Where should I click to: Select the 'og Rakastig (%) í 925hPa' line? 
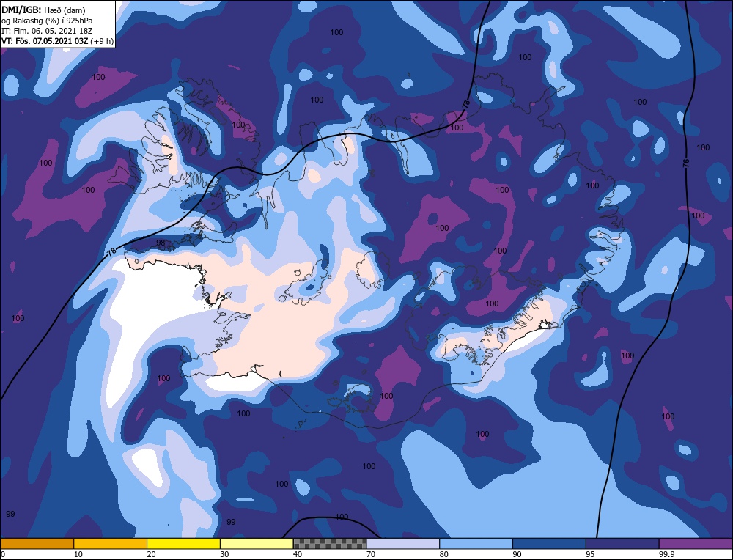(x=47, y=21)
